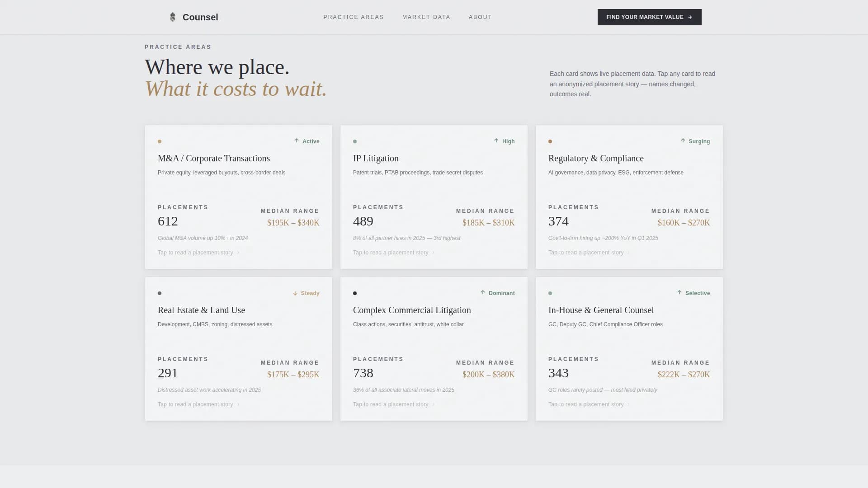
Task: Tap to read placement story on Real Estate card
Action: coord(195,404)
